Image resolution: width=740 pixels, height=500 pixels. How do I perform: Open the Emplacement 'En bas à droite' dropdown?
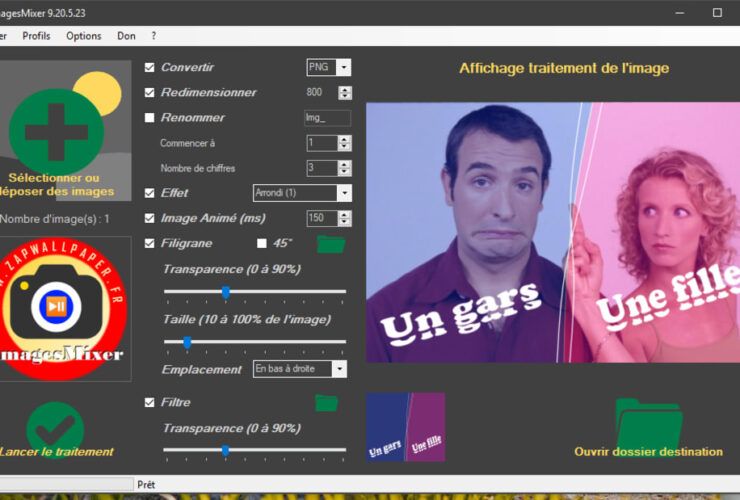click(339, 369)
